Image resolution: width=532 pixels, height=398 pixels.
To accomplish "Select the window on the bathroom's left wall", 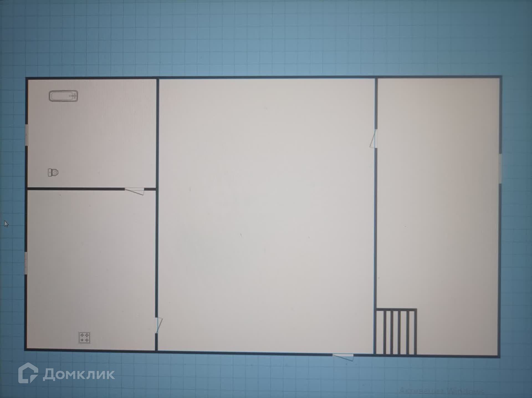I will (x=27, y=135).
